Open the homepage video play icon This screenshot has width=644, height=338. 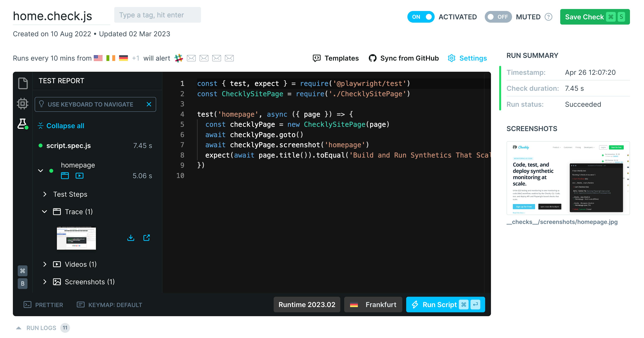point(79,176)
